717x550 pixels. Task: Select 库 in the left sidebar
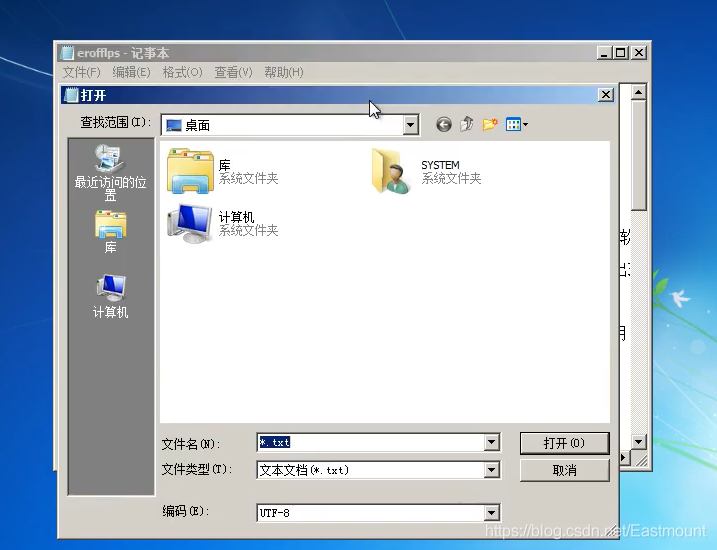[110, 232]
